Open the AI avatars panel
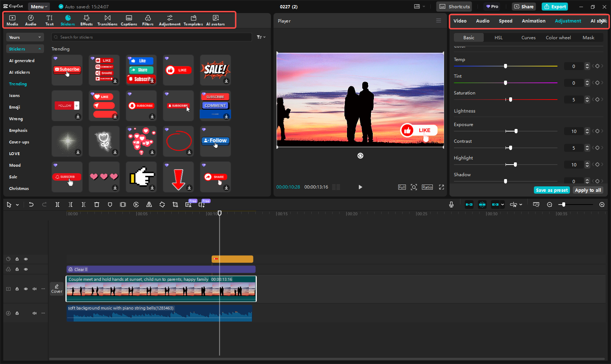611x364 pixels. [x=215, y=20]
